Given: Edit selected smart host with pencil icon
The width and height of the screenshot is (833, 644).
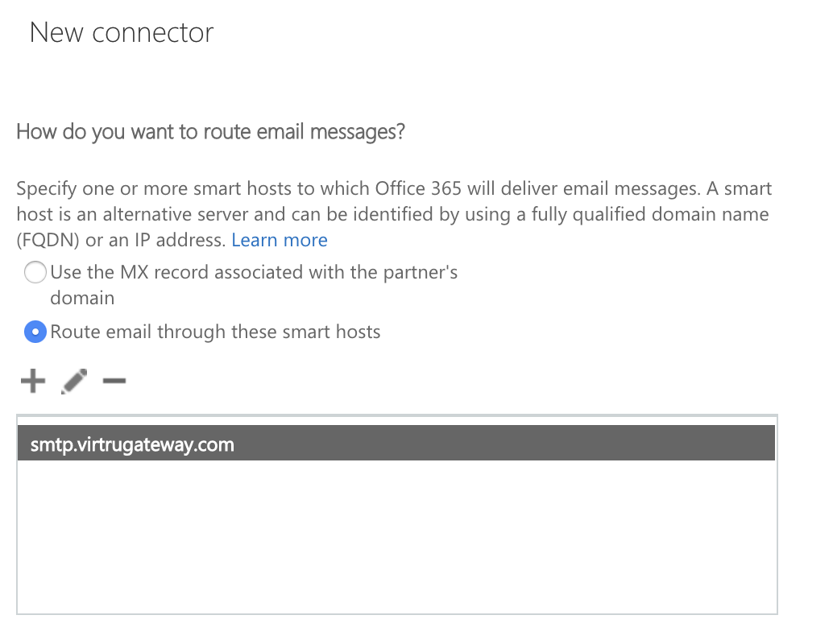Looking at the screenshot, I should 74,382.
